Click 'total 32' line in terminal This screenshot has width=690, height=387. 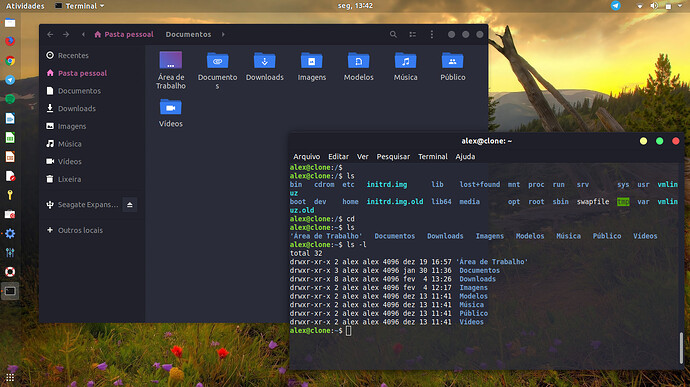[x=306, y=253]
